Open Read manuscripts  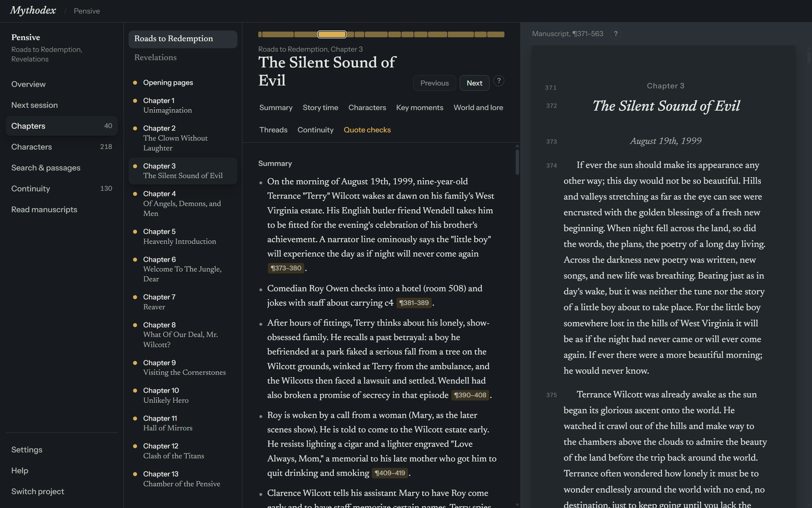tap(61, 209)
